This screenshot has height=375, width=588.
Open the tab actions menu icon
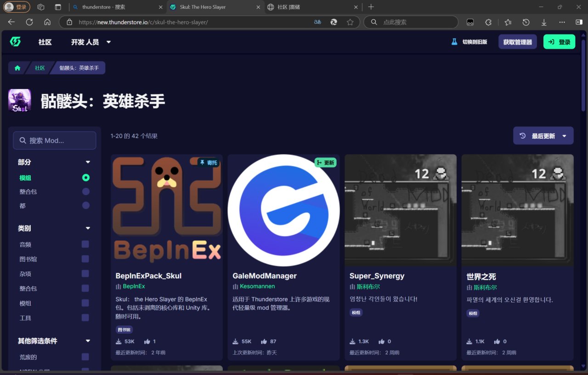(58, 7)
